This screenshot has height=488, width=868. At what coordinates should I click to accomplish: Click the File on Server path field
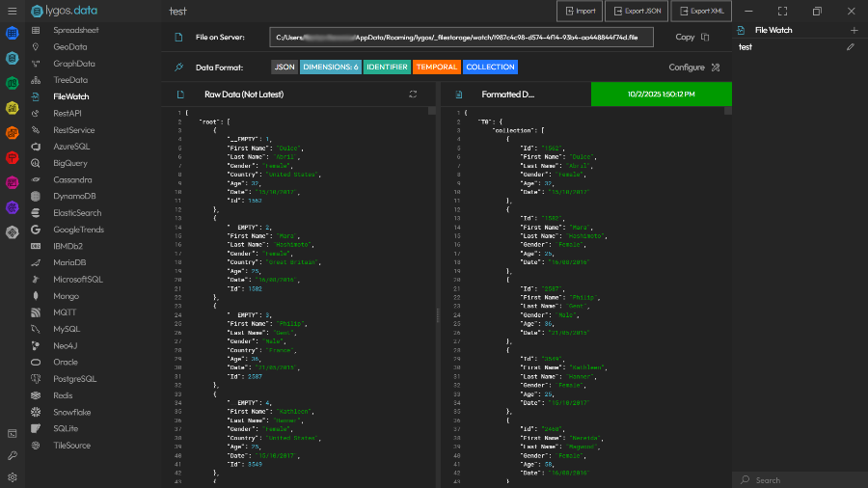(x=461, y=37)
